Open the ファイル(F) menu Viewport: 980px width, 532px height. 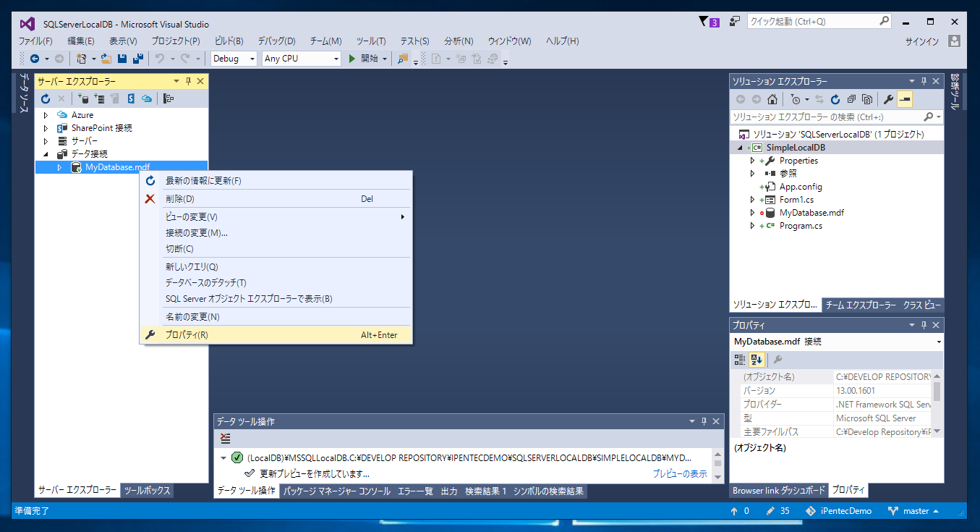pyautogui.click(x=35, y=41)
